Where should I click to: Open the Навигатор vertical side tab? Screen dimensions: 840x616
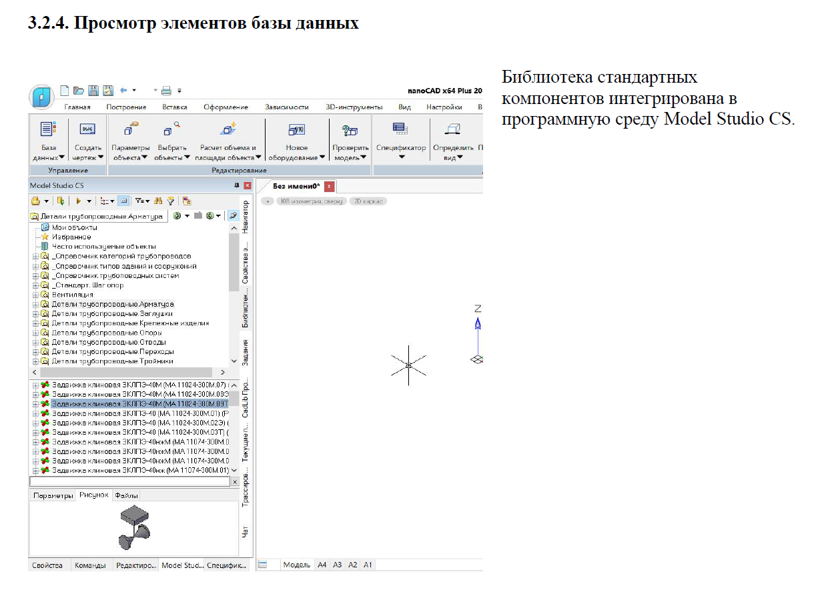coord(245,217)
